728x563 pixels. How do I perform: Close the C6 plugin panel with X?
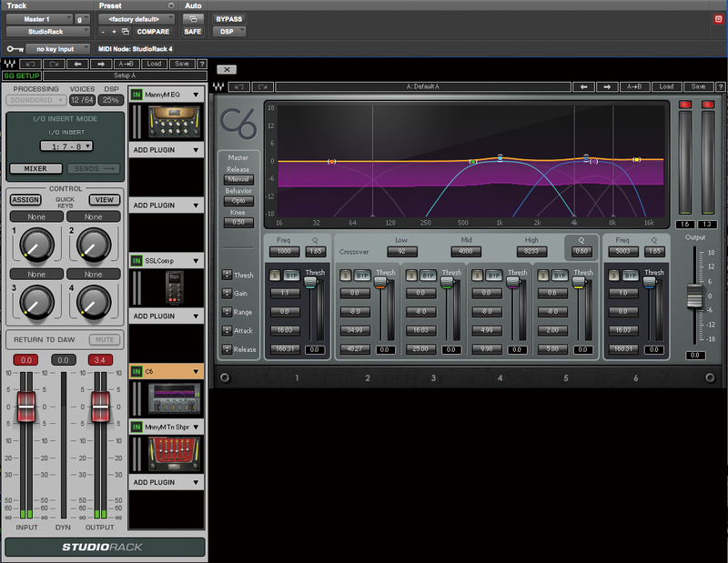pos(227,70)
